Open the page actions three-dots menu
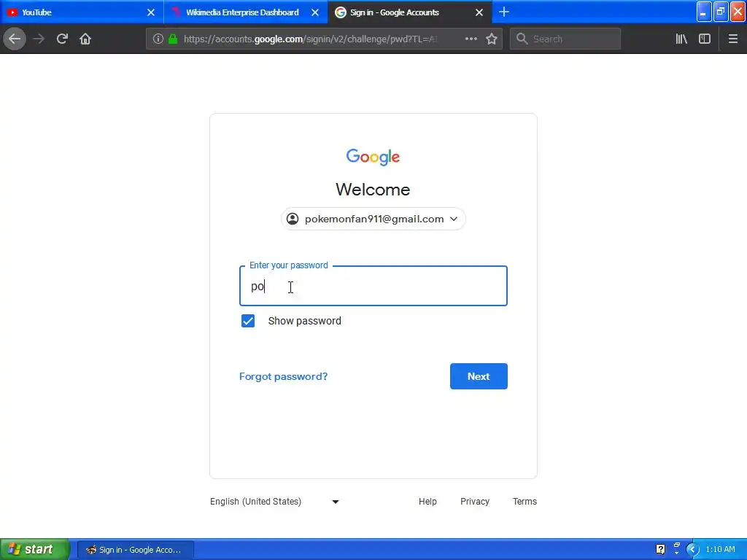 coord(471,39)
